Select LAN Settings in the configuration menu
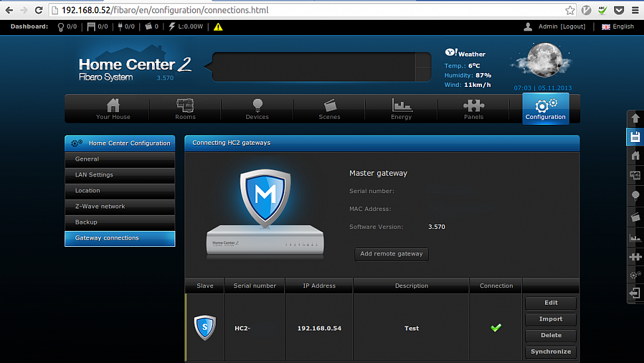 (120, 175)
